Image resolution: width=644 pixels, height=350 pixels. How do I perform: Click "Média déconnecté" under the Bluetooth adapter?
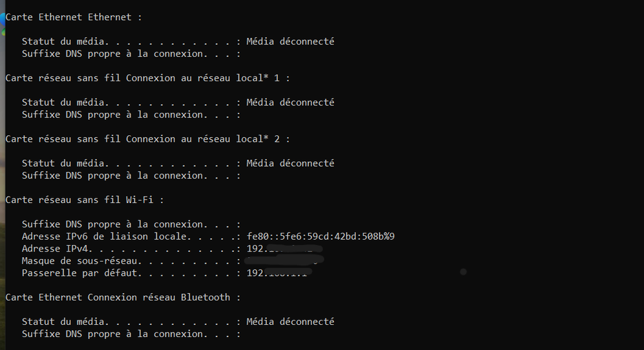point(290,322)
